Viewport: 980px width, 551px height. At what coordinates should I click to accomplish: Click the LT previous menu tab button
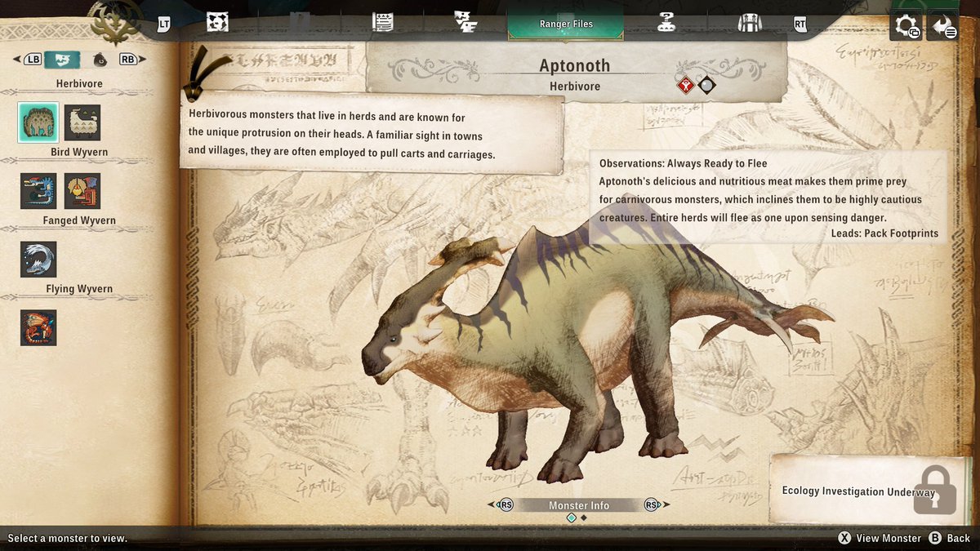(164, 24)
